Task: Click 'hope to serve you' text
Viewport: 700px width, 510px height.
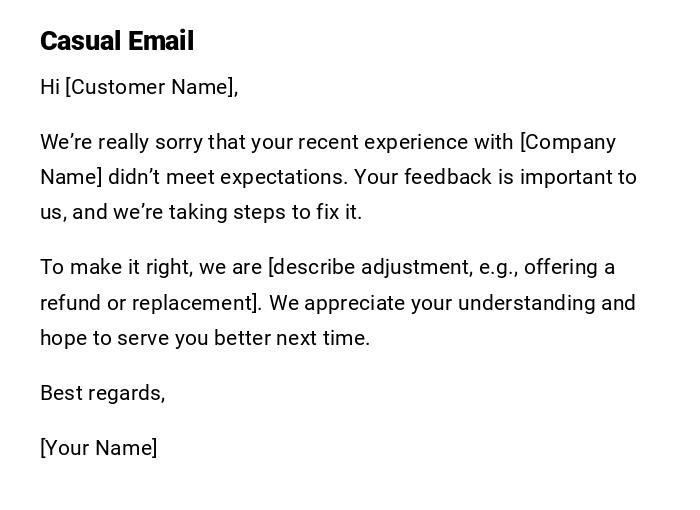Action: click(123, 338)
